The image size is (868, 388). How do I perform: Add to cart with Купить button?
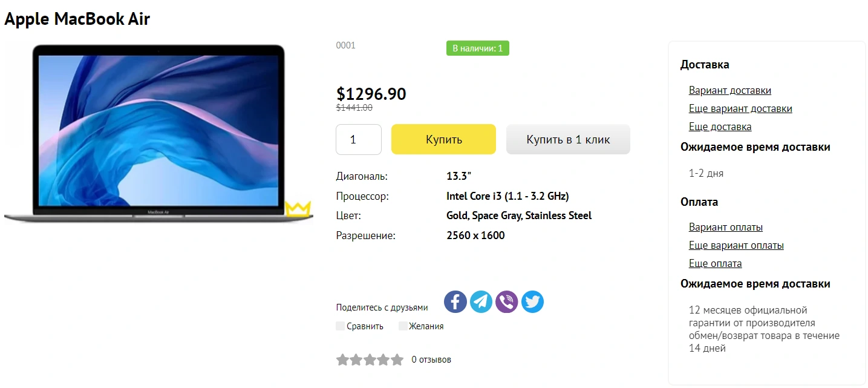pyautogui.click(x=443, y=139)
